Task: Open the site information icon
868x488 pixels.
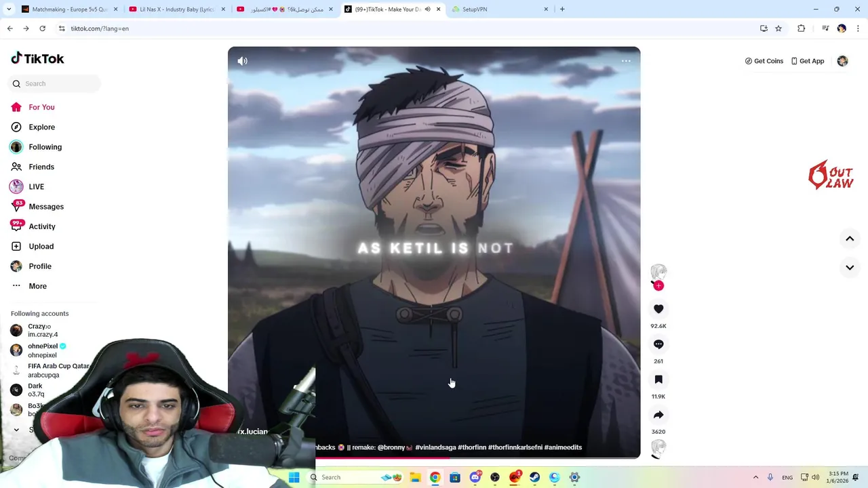Action: [x=61, y=28]
